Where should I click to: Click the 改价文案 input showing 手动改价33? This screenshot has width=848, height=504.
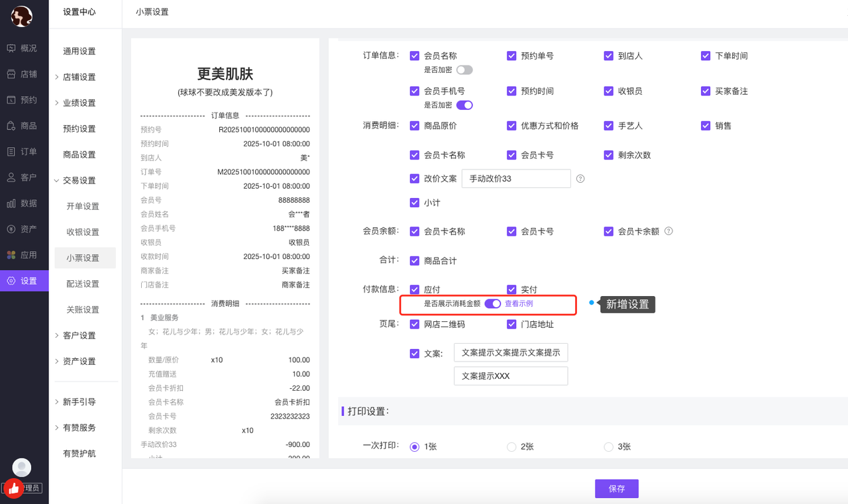tap(516, 179)
